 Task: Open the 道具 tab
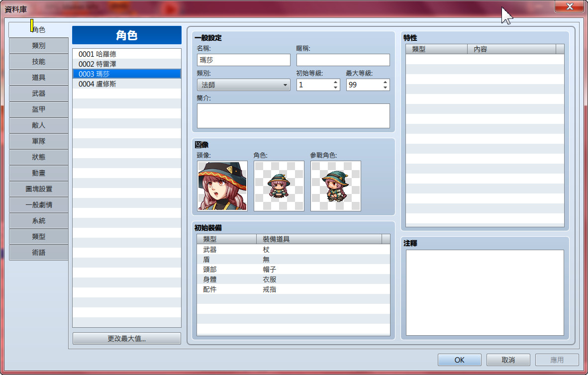(x=39, y=78)
